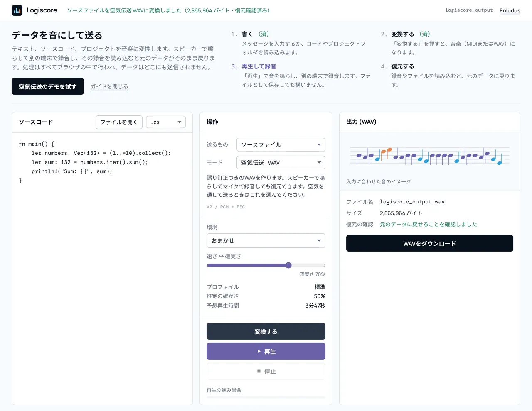Image resolution: width=532 pixels, height=411 pixels.
Task: Click the WAVをダウンロード button
Action: click(430, 243)
